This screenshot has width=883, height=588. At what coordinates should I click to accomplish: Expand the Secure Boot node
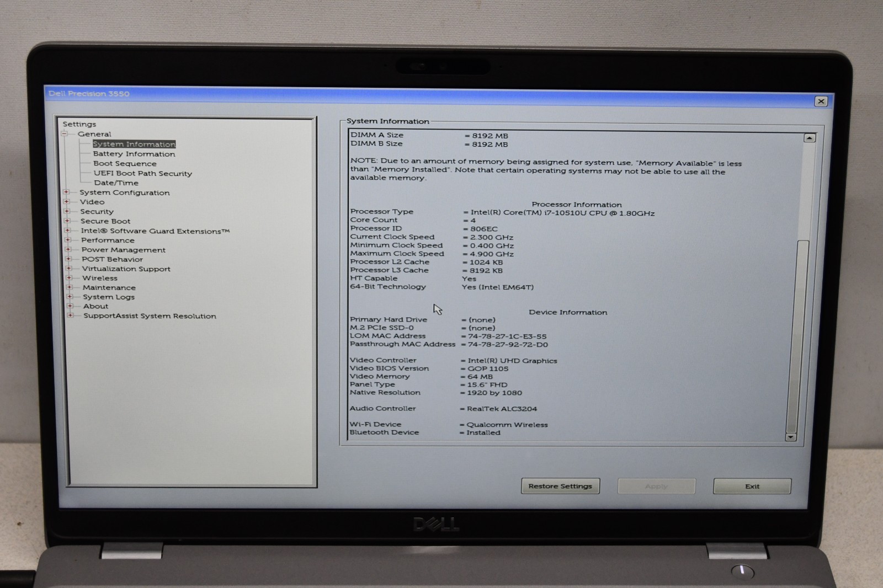click(x=67, y=221)
